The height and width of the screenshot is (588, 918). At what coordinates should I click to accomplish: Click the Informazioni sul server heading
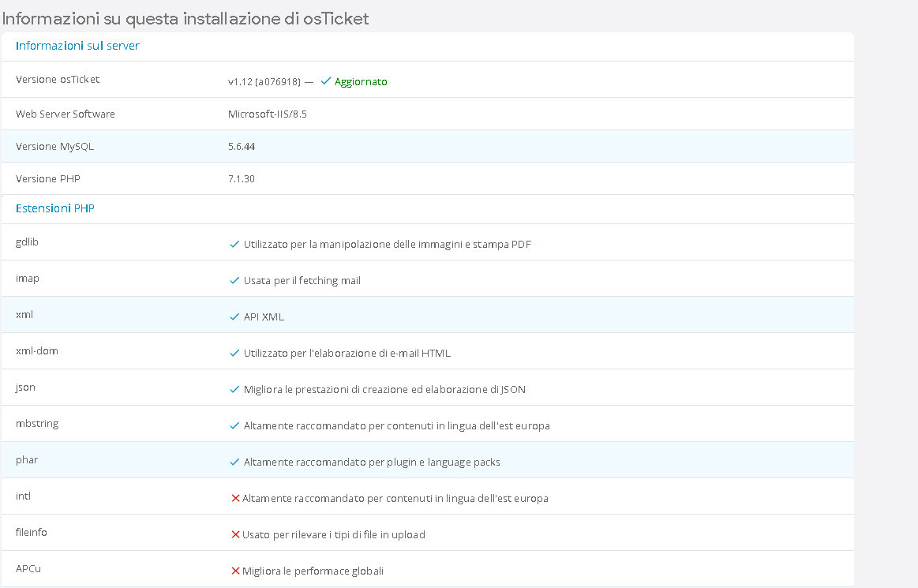point(77,46)
